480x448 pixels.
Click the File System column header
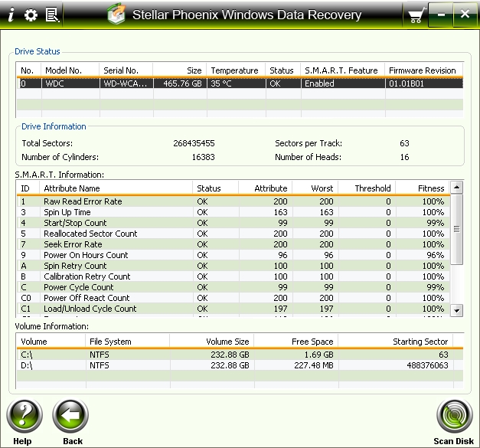(127, 341)
